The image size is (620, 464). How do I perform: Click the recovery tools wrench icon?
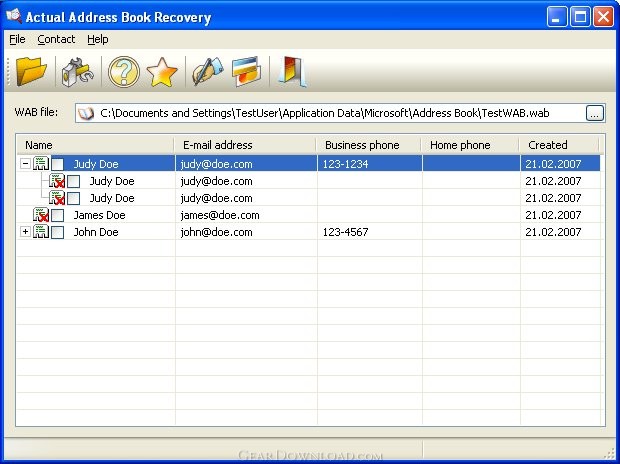tap(78, 72)
